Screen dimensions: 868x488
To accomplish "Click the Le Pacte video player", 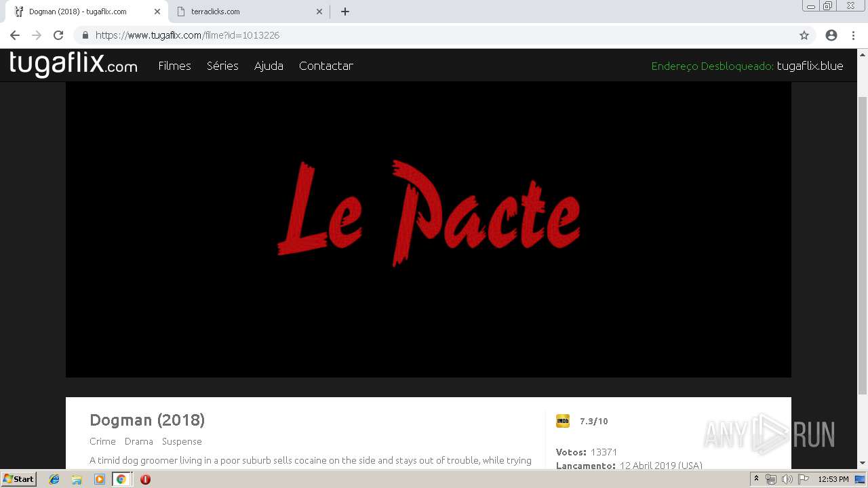I will tap(429, 229).
